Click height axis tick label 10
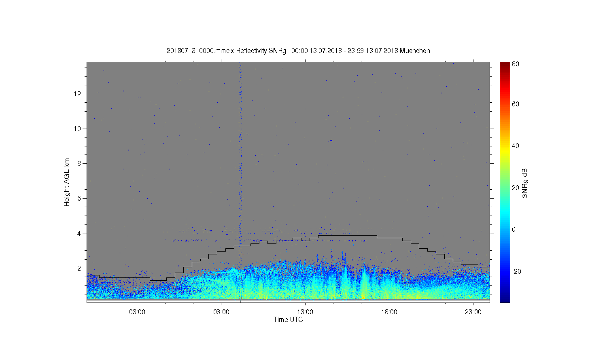 click(x=78, y=129)
